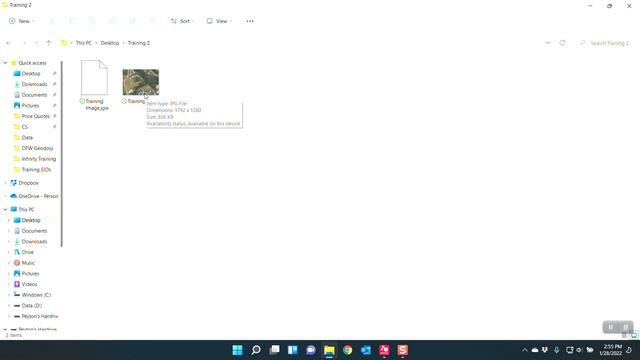Go back with the Back arrow

[x=9, y=43]
